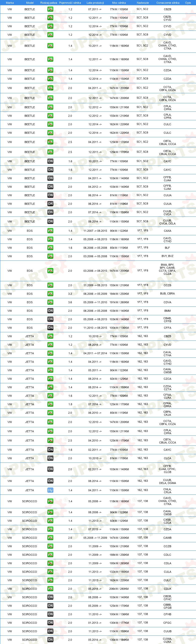The image size is (196, 644).
Task: Click petrol icon in Scirocco CDLC 188kW row
Action: pyautogui.click(x=50, y=555)
